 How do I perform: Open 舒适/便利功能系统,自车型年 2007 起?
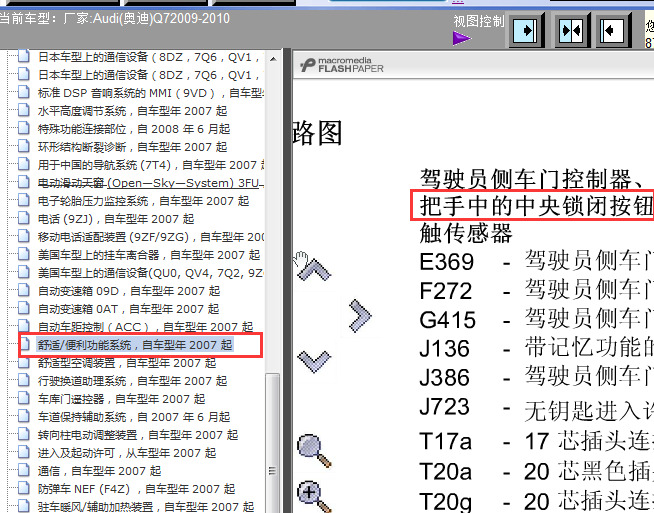pos(135,345)
